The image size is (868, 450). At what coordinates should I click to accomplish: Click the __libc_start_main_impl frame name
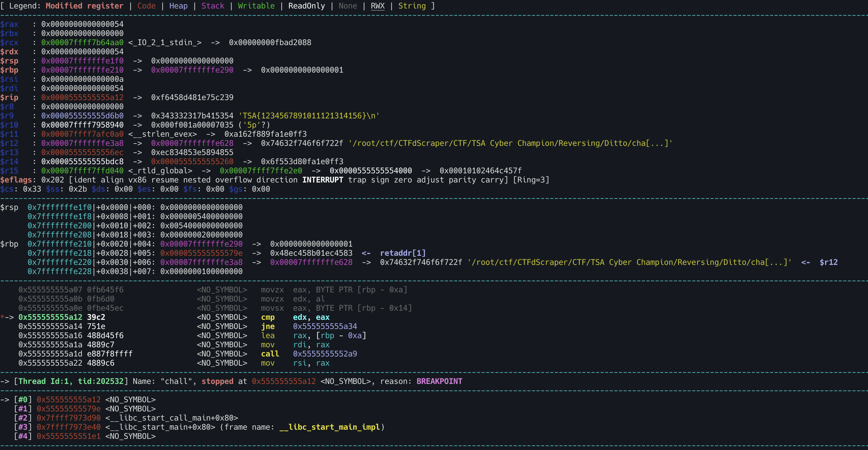pyautogui.click(x=330, y=427)
